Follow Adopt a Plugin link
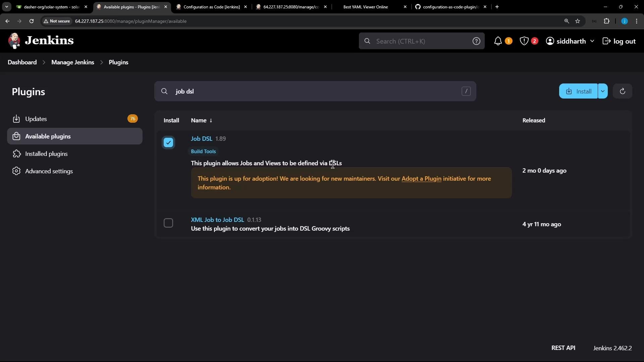 click(421, 179)
